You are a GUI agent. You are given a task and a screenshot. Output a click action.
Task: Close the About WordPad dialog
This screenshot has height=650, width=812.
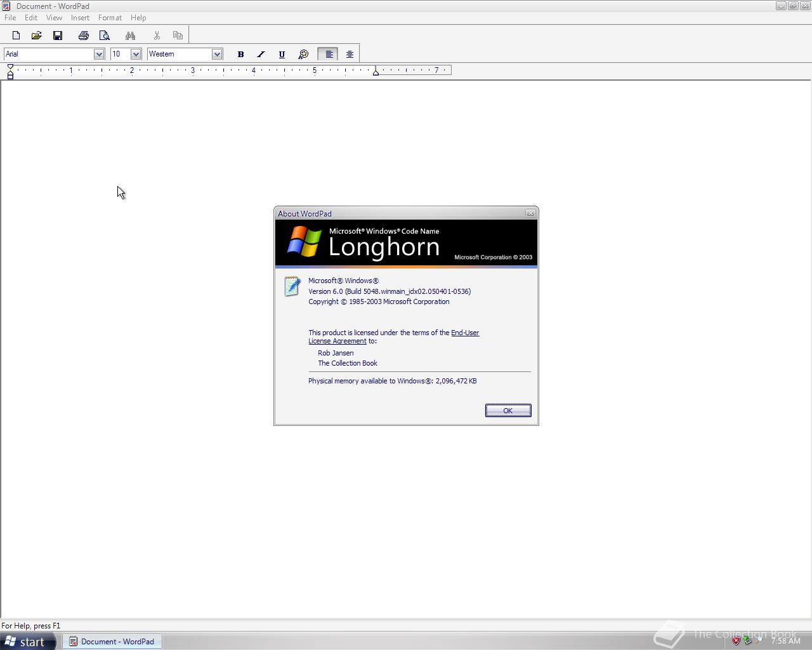coord(530,213)
